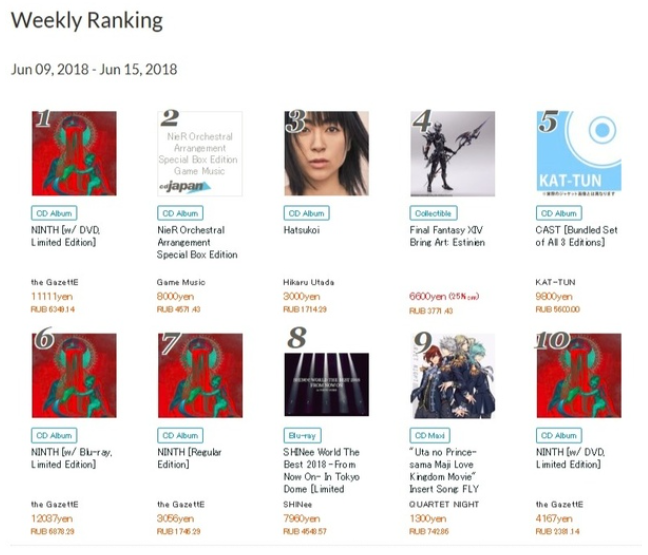The image size is (648, 555).
Task: Open the rank 10 NINTH album cover
Action: click(x=579, y=376)
